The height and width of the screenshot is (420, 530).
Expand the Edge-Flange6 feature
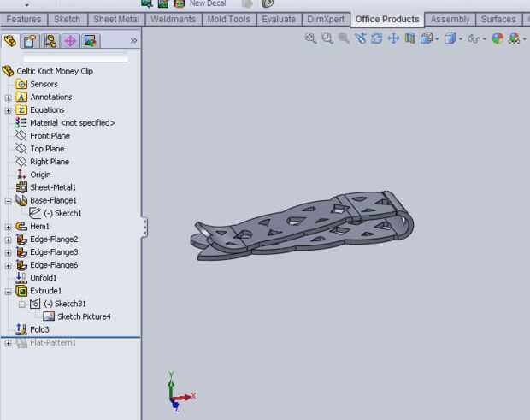tap(9, 266)
